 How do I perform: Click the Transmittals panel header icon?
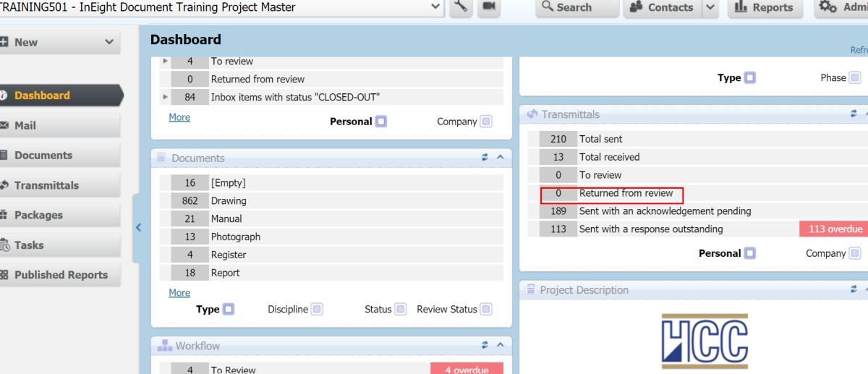[532, 114]
